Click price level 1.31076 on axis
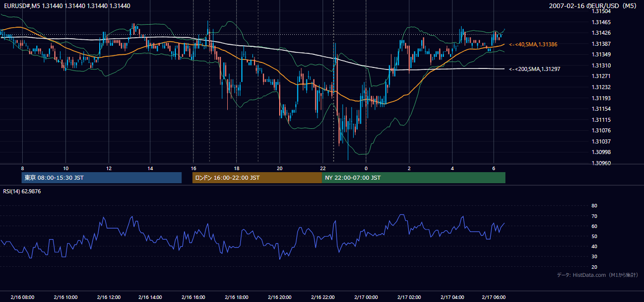The image size is (644, 302). point(600,130)
